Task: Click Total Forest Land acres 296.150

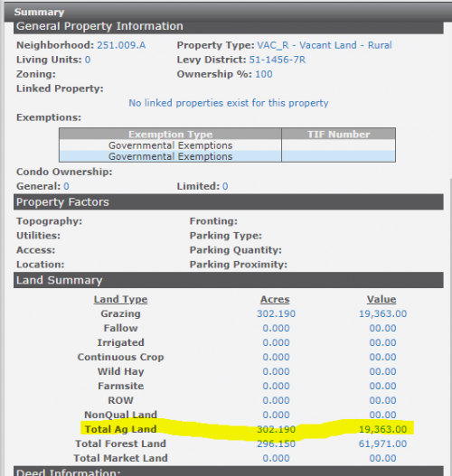Action: click(276, 443)
